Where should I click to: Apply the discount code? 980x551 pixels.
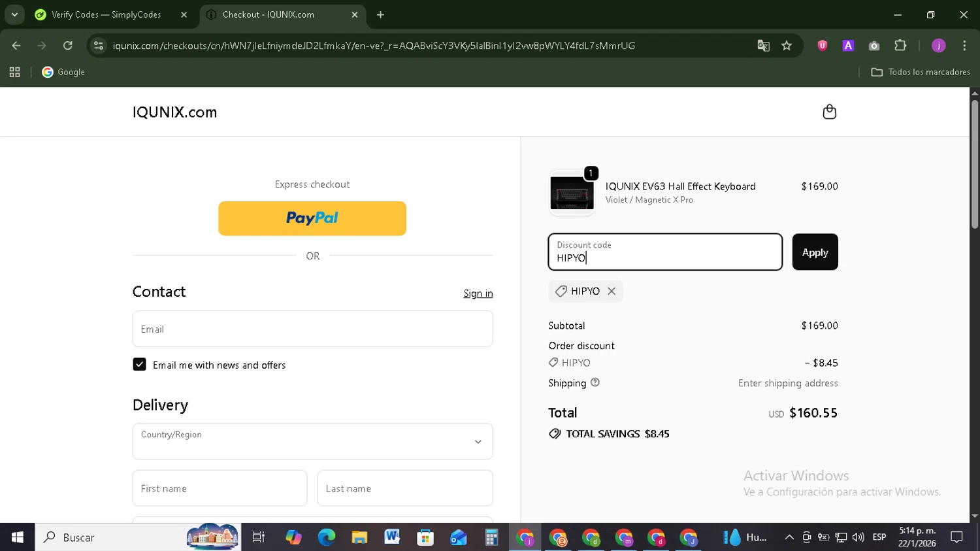click(815, 252)
